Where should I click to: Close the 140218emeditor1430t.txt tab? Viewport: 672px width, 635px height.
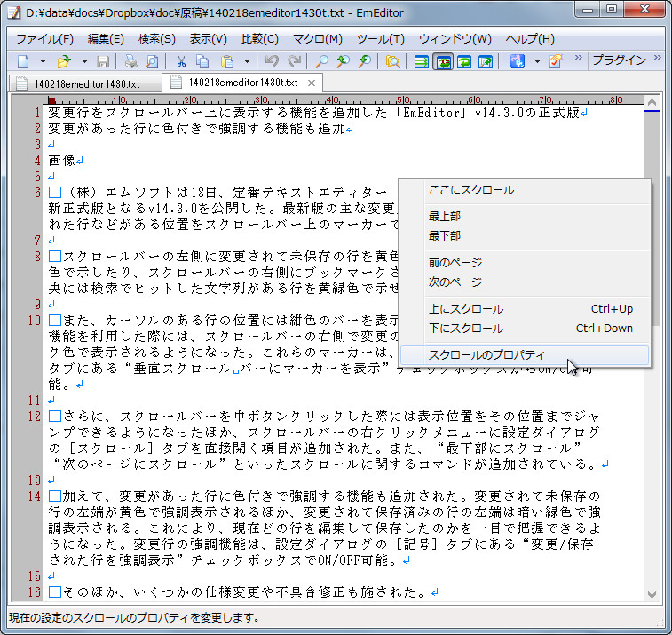(312, 83)
